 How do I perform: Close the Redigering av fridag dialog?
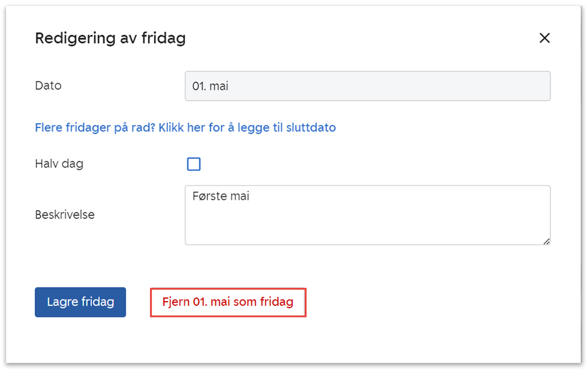pyautogui.click(x=544, y=38)
